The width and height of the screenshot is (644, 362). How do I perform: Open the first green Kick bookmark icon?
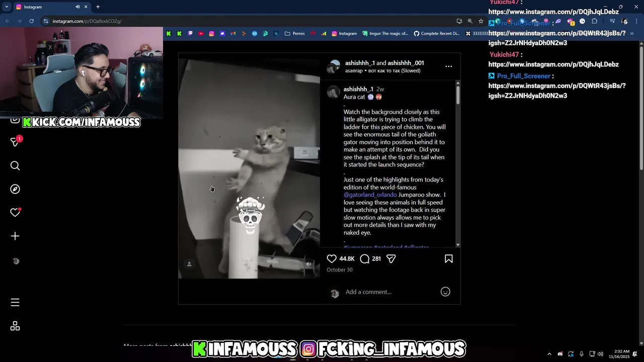pos(169,34)
